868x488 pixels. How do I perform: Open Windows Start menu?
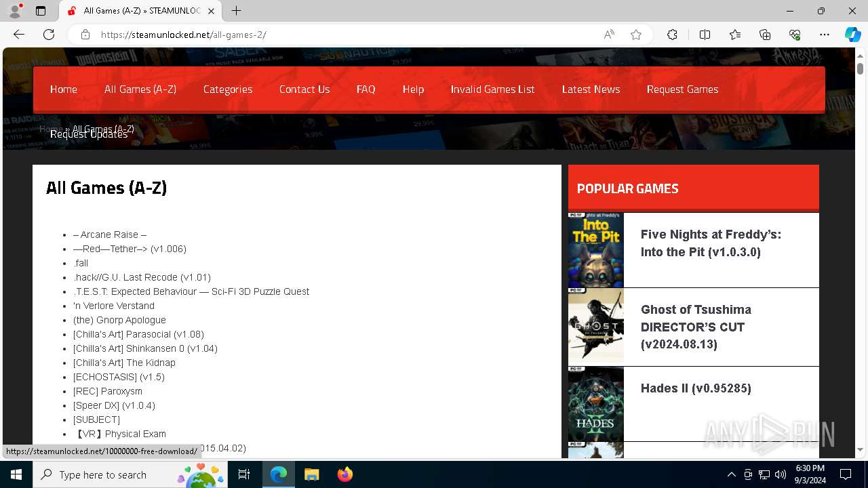pos(16,474)
